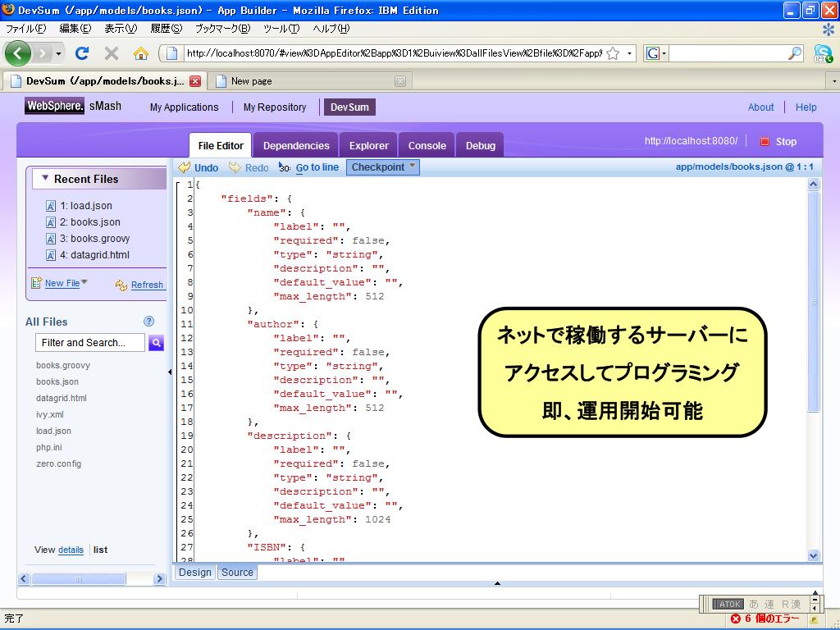Click the Go to line icon
Screen dimensions: 840x630
click(285, 167)
